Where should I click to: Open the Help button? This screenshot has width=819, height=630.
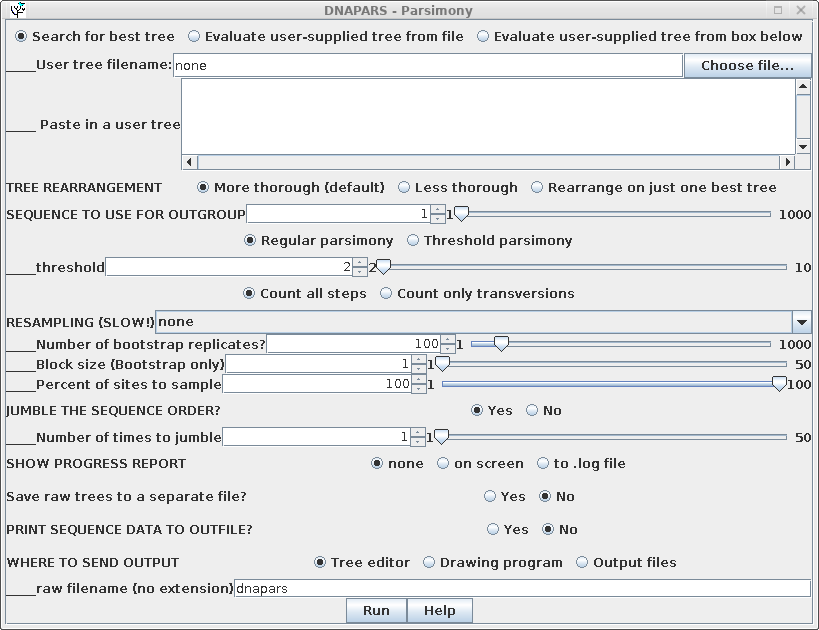[439, 611]
